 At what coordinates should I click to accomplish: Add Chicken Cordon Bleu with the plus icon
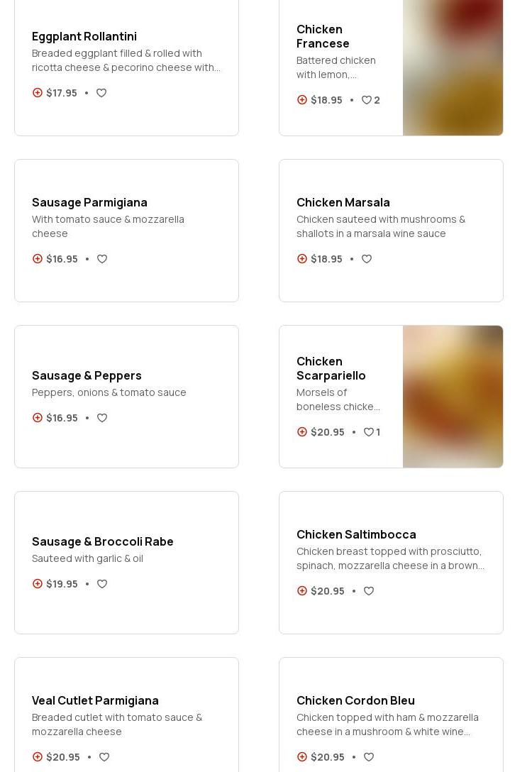pyautogui.click(x=302, y=757)
